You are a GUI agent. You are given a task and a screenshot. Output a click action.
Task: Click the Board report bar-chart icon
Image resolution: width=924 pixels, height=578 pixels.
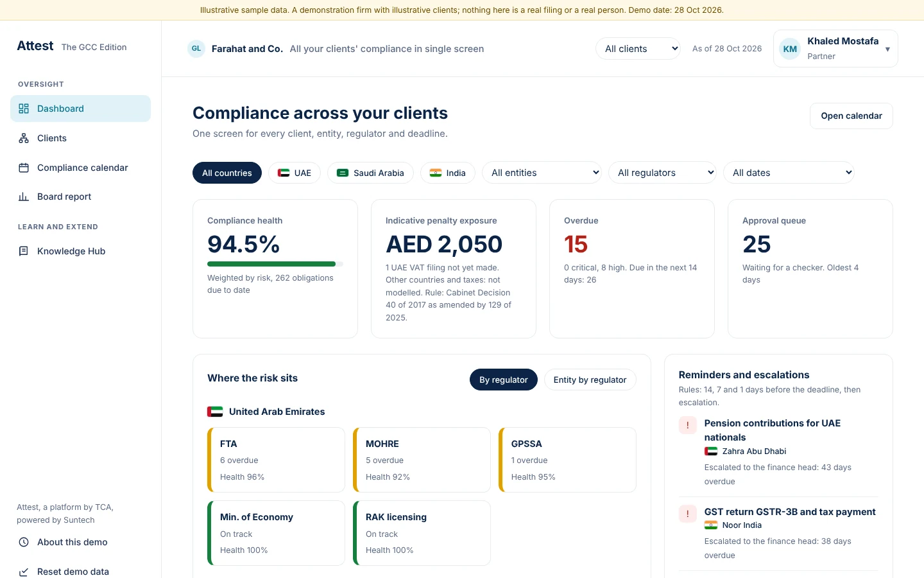click(24, 197)
